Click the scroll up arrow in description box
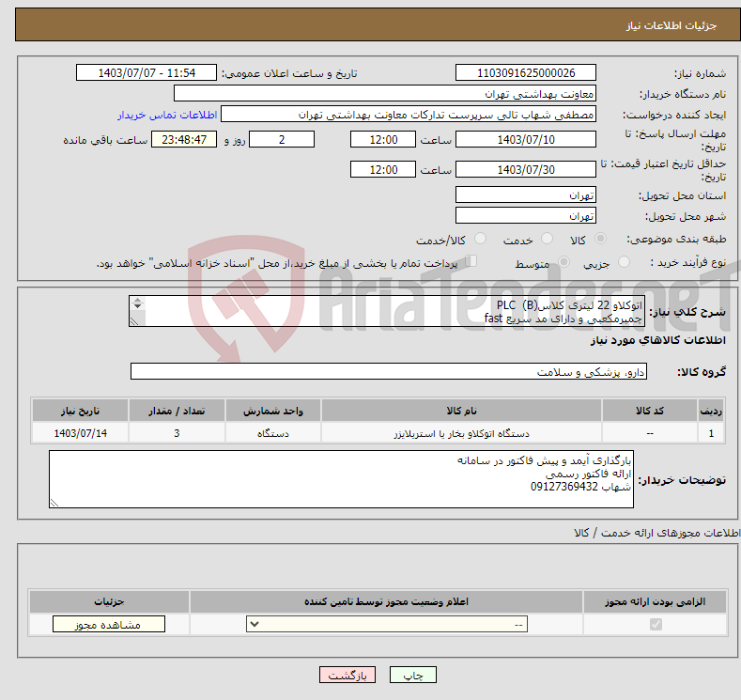 pos(137,300)
